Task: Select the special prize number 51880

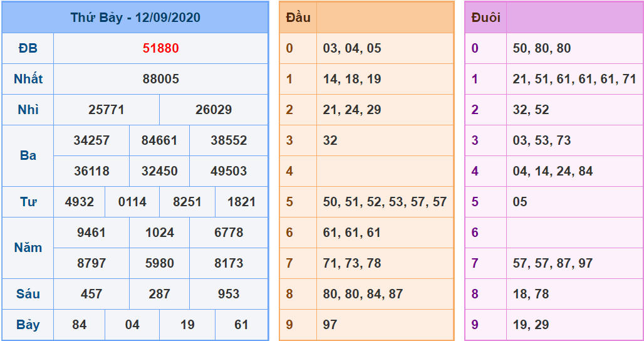Action: click(160, 48)
